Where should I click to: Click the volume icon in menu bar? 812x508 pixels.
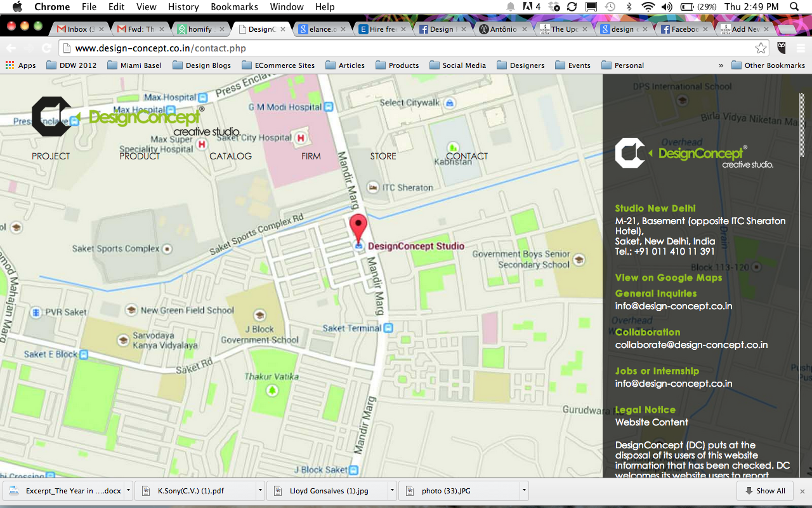pos(667,7)
